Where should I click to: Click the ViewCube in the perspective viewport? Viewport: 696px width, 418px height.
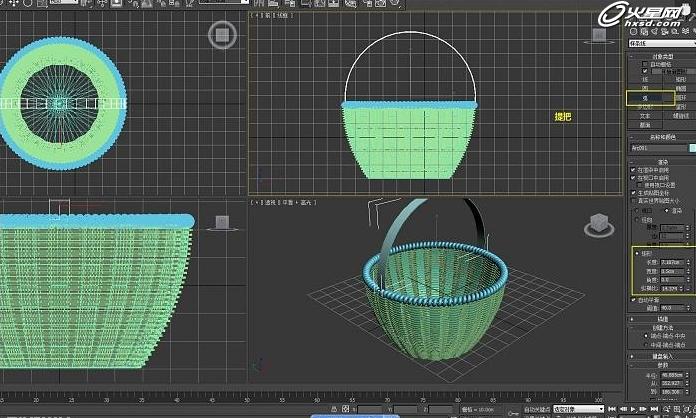597,222
